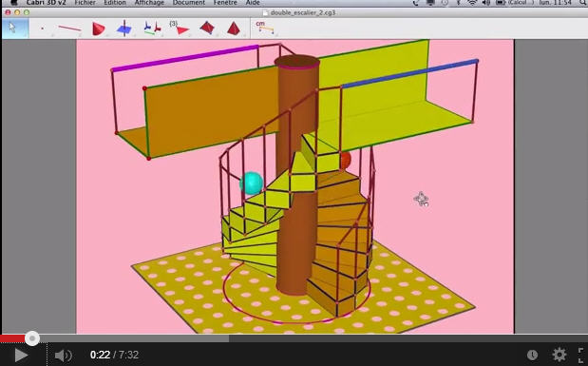Select the red polyhedron tetrahedron tool
588x366 pixels.
tap(207, 28)
